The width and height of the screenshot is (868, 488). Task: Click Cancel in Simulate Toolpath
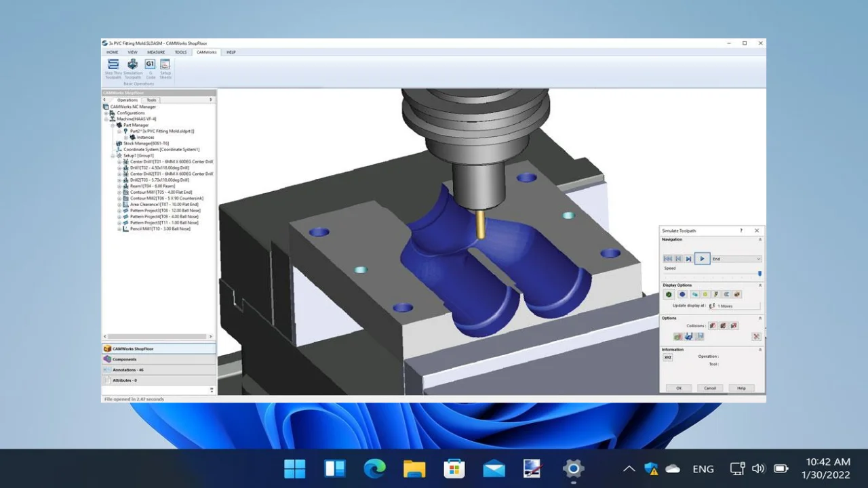710,388
